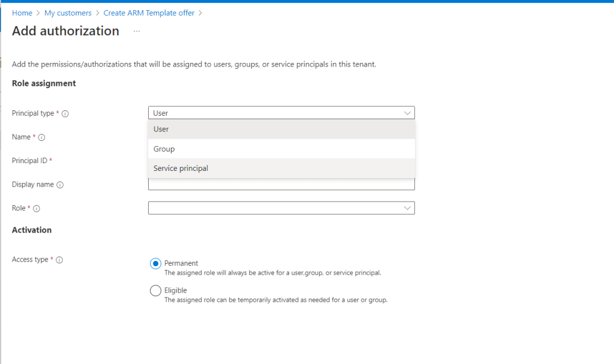Click info icon next to Role label

coord(37,209)
